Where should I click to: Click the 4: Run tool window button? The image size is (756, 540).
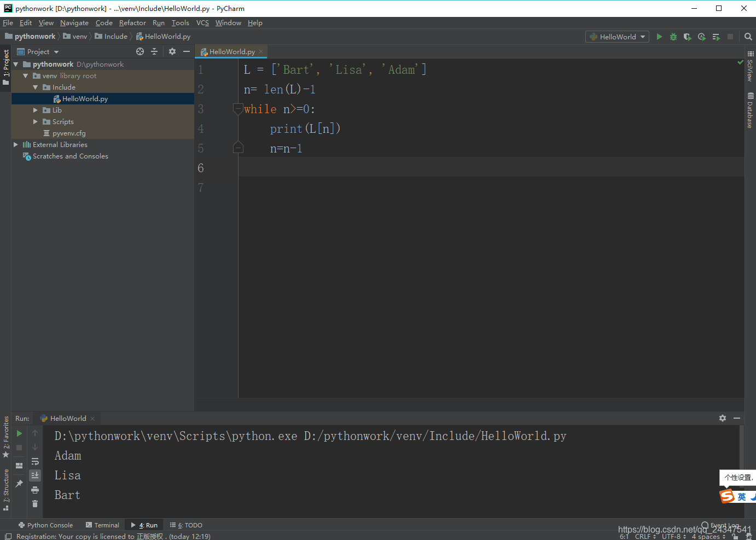tap(144, 525)
